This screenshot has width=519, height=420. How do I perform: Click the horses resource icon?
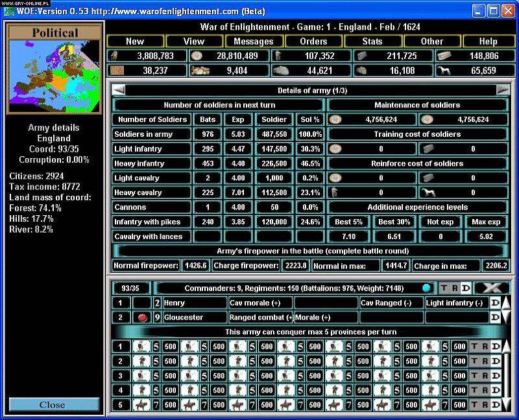point(445,71)
